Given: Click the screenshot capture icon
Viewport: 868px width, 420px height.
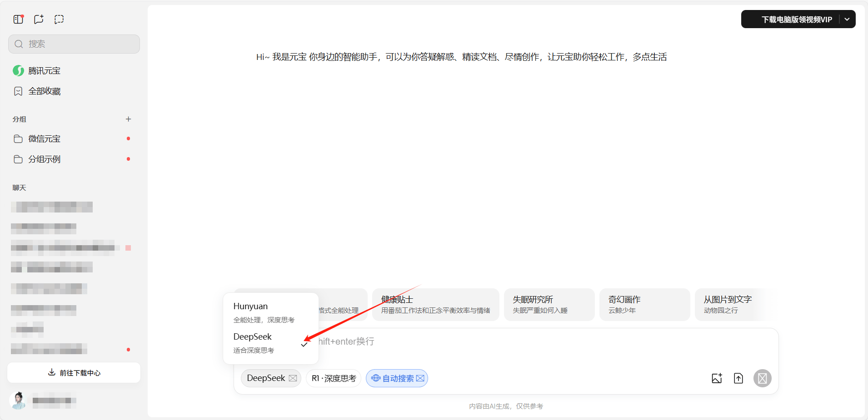Looking at the screenshot, I should pyautogui.click(x=59, y=19).
